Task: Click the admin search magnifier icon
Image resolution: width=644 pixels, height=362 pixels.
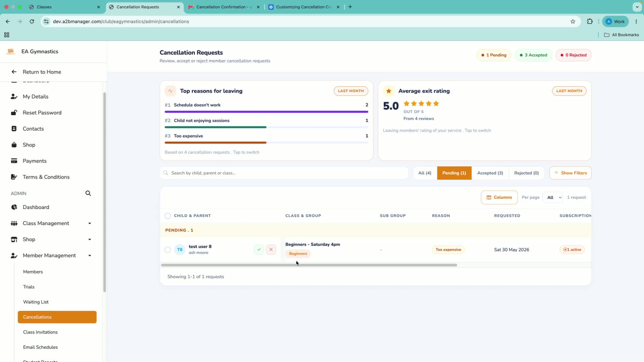Action: (x=88, y=193)
